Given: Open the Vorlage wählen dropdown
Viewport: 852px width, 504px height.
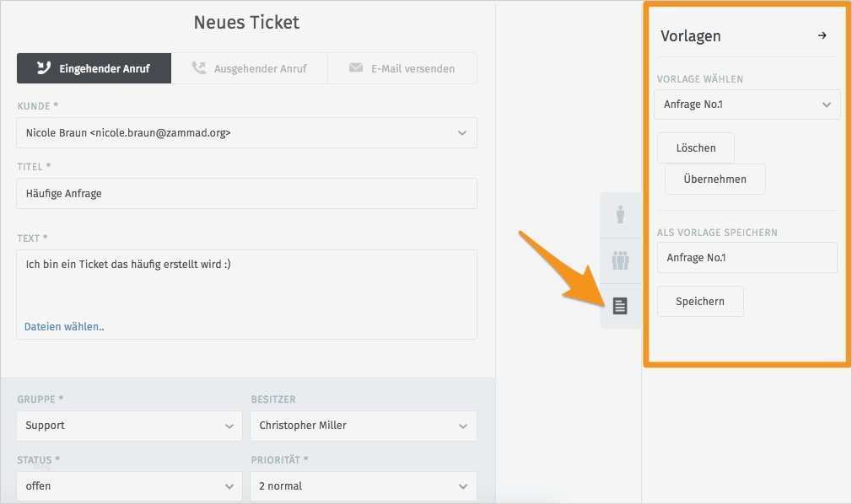Looking at the screenshot, I should click(x=747, y=105).
